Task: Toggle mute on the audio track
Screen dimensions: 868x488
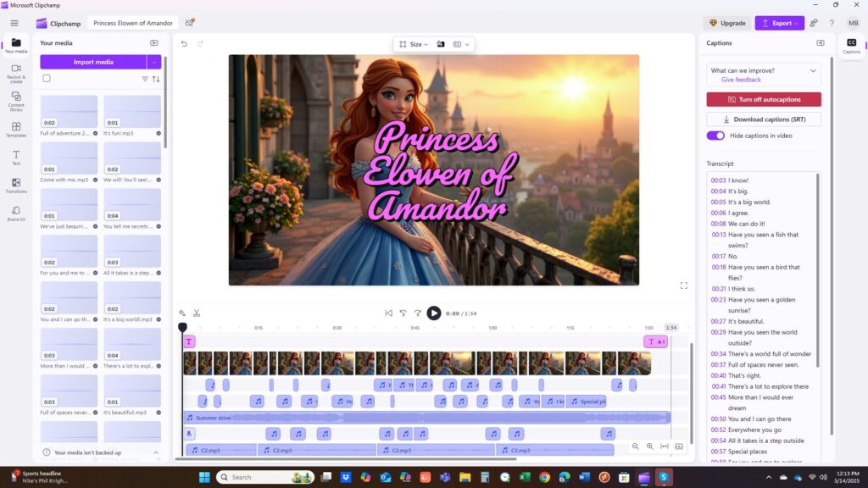Action: (190, 434)
